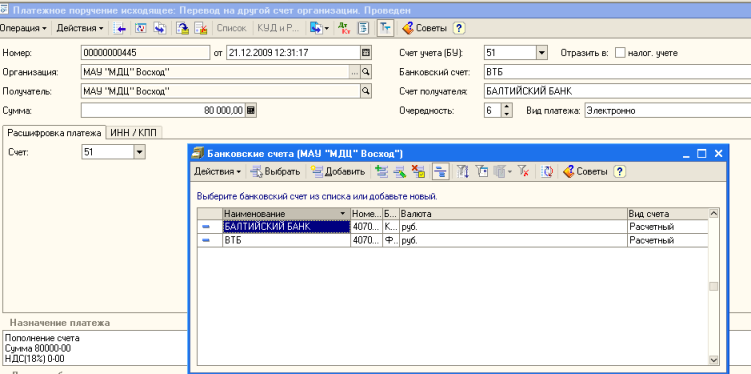751x374 pixels.
Task: Click the ellipsis select button in Организация field
Action: [355, 72]
